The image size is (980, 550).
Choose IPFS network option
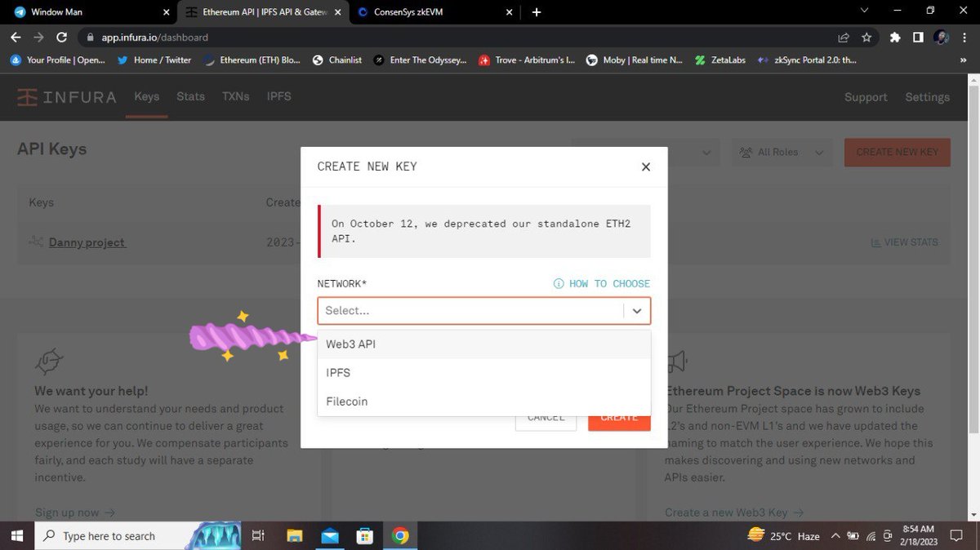point(483,373)
